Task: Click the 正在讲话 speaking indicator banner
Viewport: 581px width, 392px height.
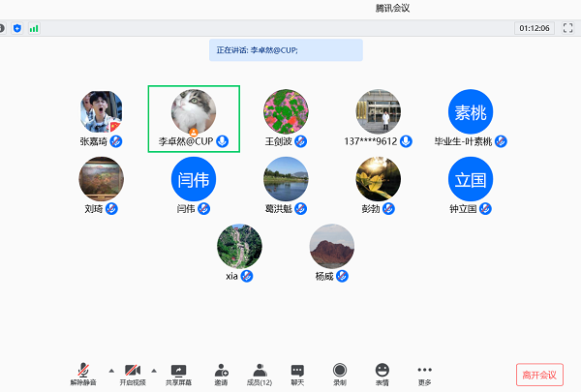Action: [286, 50]
